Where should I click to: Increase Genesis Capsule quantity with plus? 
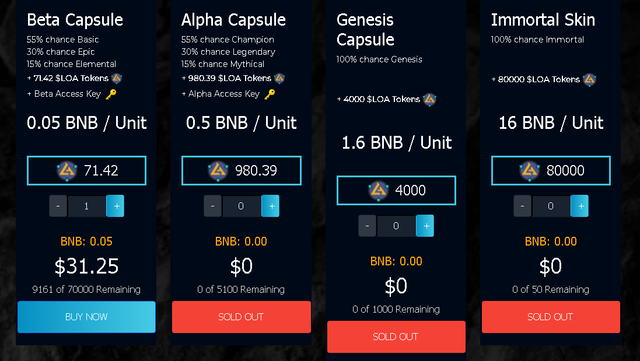[425, 226]
